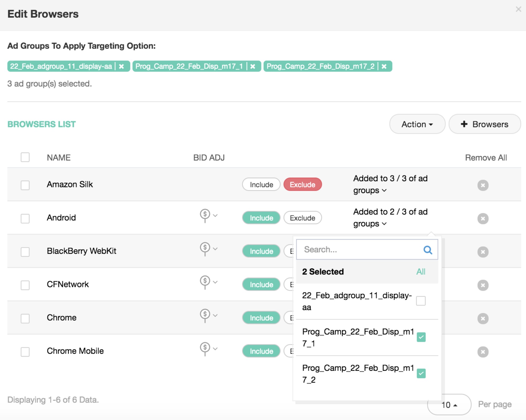Remove Prog_Camp_22_Feb_Disp_m17_1 ad group tag
The height and width of the screenshot is (420, 526).
pyautogui.click(x=253, y=66)
